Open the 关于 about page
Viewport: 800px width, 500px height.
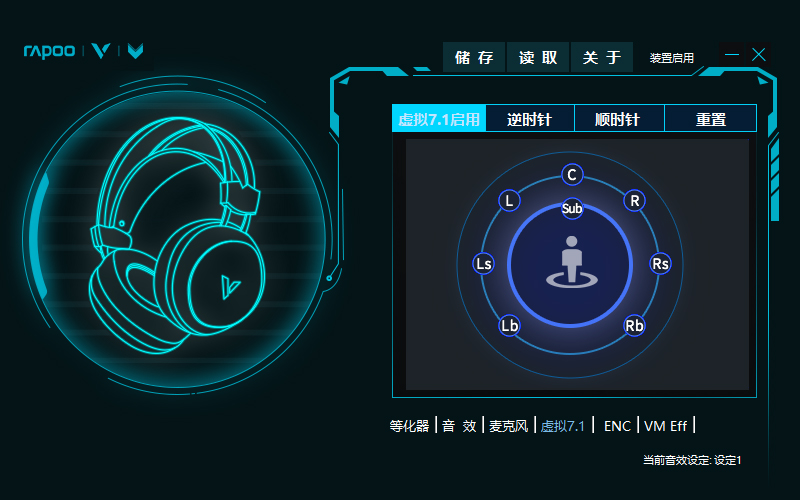tap(602, 57)
